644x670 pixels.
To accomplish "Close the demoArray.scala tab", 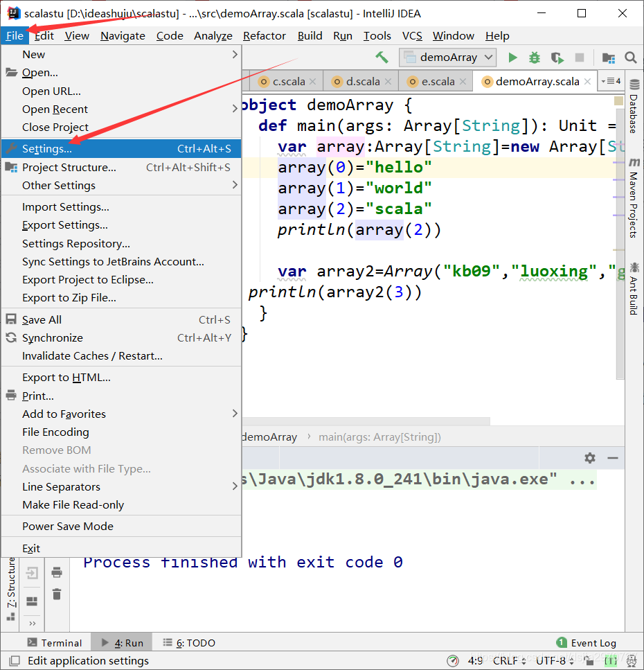I will [x=587, y=81].
